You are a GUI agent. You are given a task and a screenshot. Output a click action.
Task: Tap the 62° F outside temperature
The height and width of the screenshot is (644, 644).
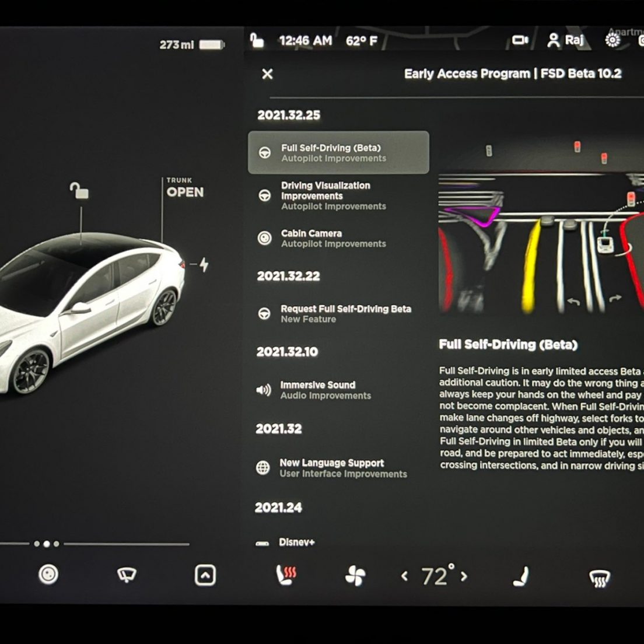click(362, 41)
